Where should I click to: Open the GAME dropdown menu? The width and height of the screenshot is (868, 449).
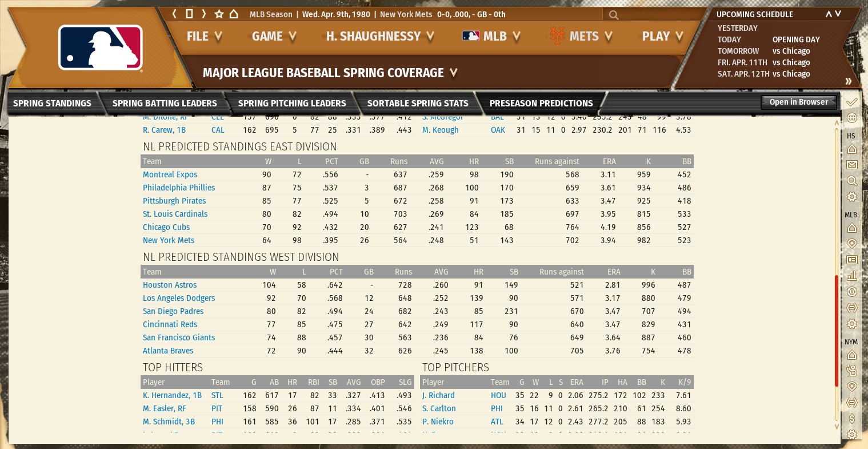pyautogui.click(x=274, y=37)
